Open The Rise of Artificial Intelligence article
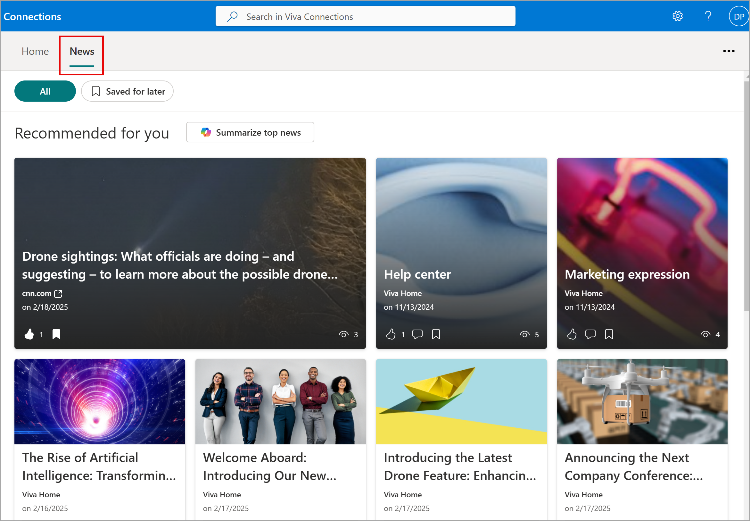The width and height of the screenshot is (750, 521). coord(99,466)
